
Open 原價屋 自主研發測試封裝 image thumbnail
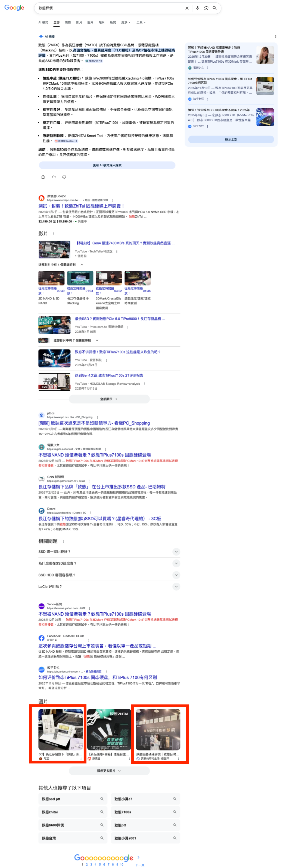pyautogui.click(x=109, y=729)
